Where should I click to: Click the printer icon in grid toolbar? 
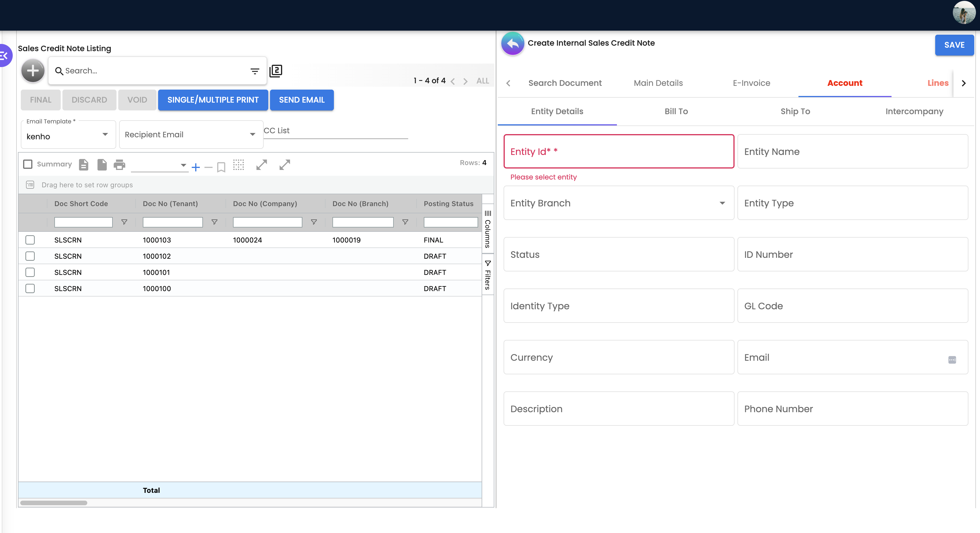[x=119, y=164]
